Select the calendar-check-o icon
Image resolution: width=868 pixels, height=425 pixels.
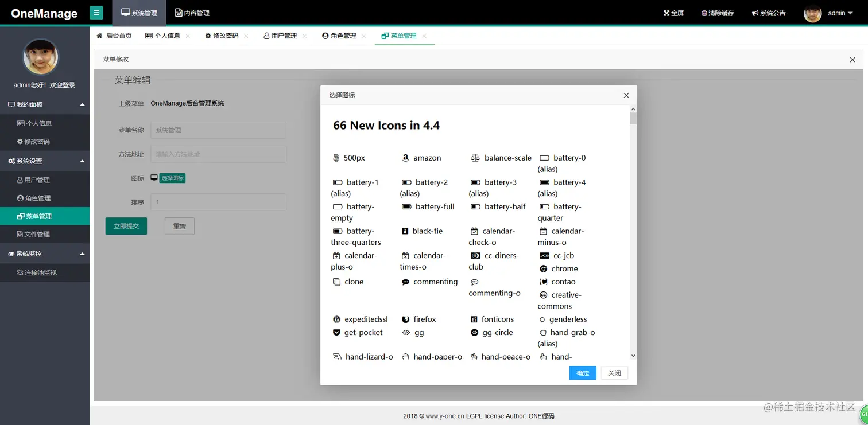click(495, 236)
